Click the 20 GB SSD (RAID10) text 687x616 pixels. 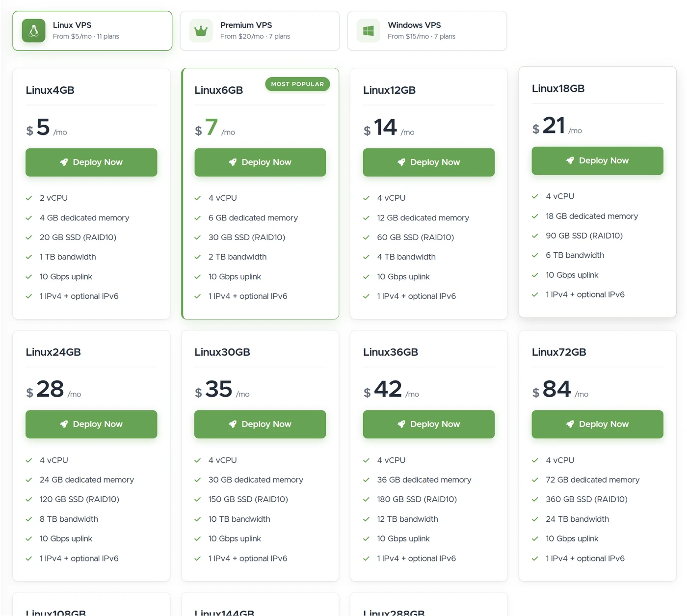pos(78,238)
